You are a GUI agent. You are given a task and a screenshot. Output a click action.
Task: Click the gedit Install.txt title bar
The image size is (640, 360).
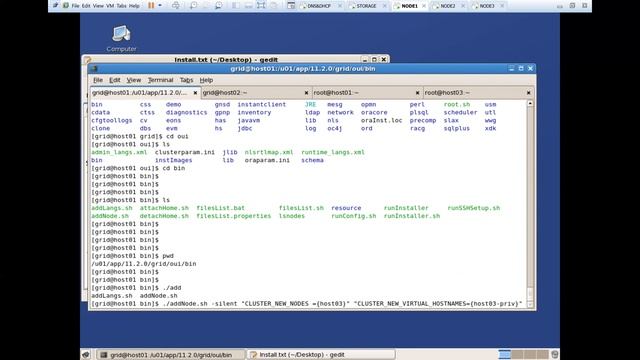tap(226, 60)
